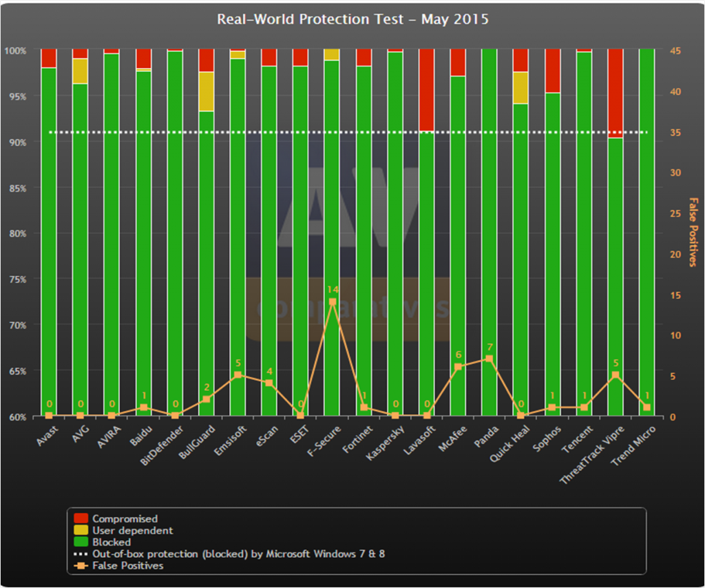Click the red Compromised segment of ThreatTrack Vipre bar
705x588 pixels.
[615, 93]
